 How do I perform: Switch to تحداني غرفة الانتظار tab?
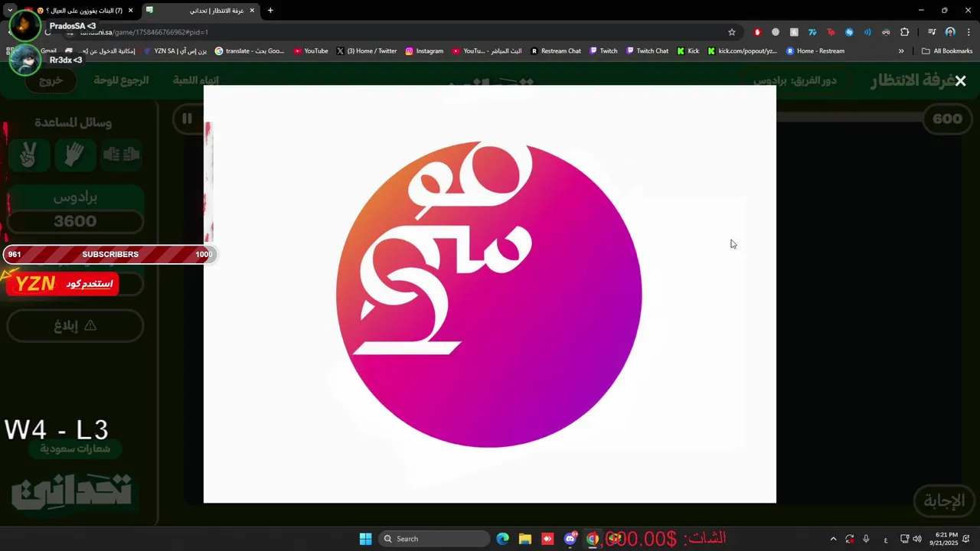pos(201,11)
